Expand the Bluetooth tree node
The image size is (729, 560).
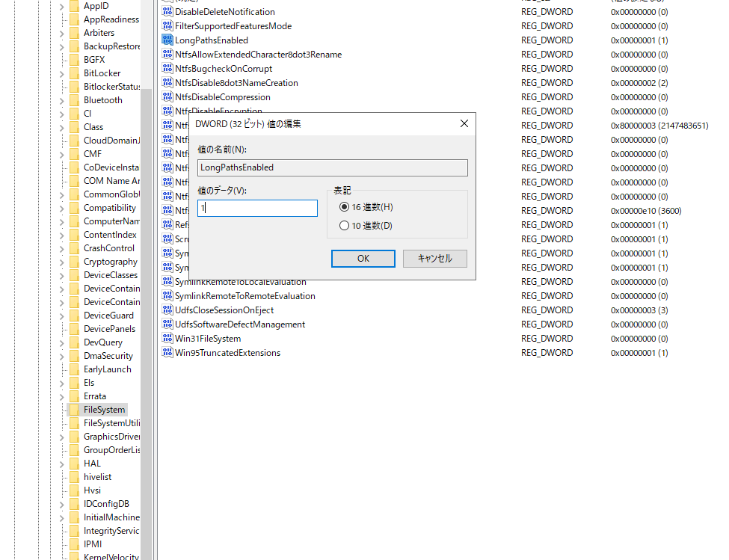62,101
